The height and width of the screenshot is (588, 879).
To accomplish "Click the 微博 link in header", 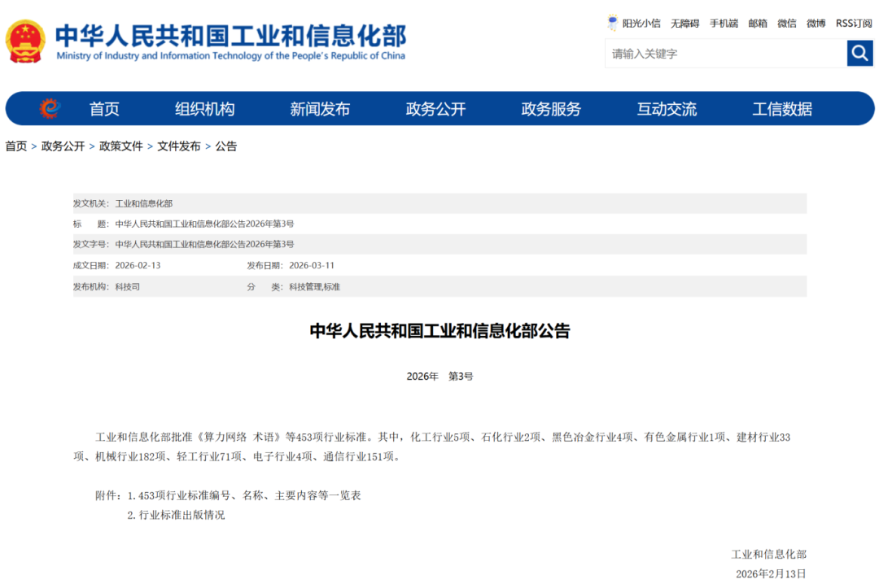I will click(816, 24).
